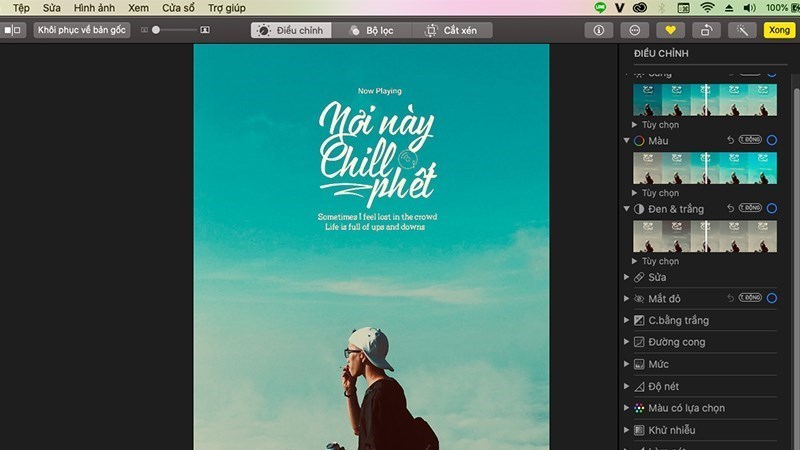Reset Màu adjustment with undo arrow
This screenshot has width=800, height=450.
click(x=731, y=140)
